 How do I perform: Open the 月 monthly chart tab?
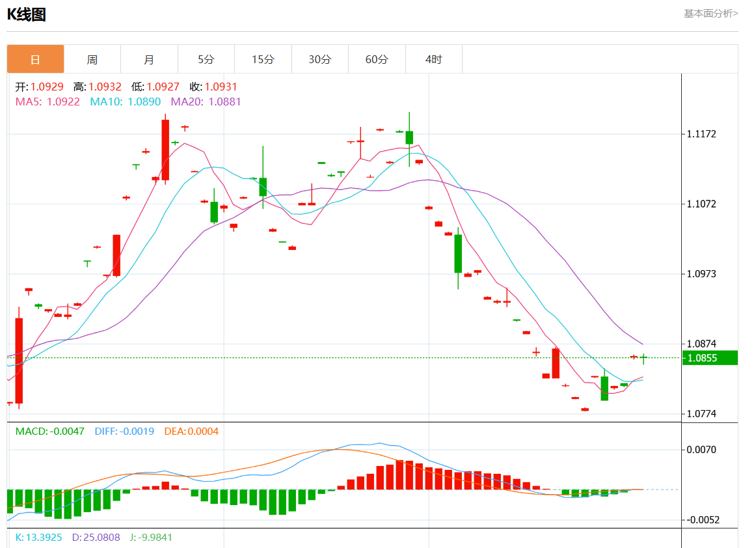[x=149, y=59]
